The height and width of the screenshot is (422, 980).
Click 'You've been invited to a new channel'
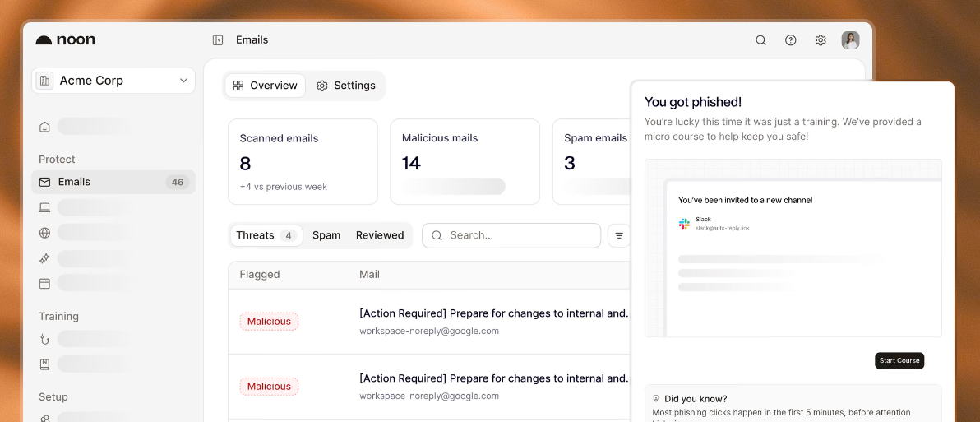point(745,200)
